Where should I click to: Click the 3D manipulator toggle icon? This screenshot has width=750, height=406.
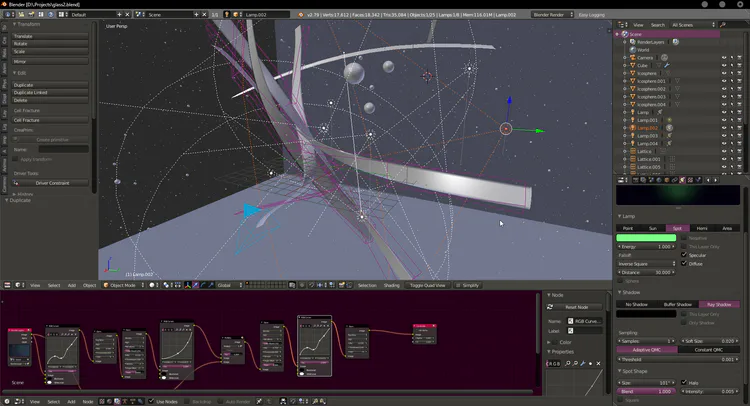coord(188,285)
